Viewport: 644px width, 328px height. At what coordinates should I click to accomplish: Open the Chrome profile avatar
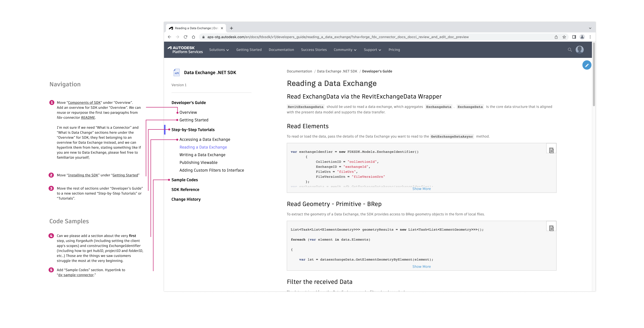click(582, 37)
